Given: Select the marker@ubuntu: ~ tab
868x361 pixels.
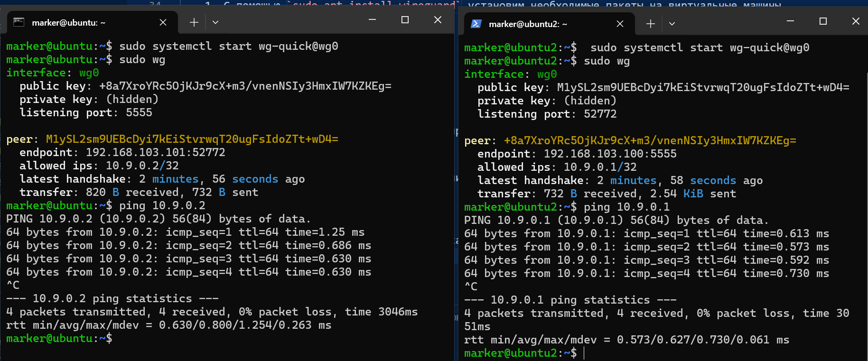Looking at the screenshot, I should pyautogui.click(x=69, y=22).
